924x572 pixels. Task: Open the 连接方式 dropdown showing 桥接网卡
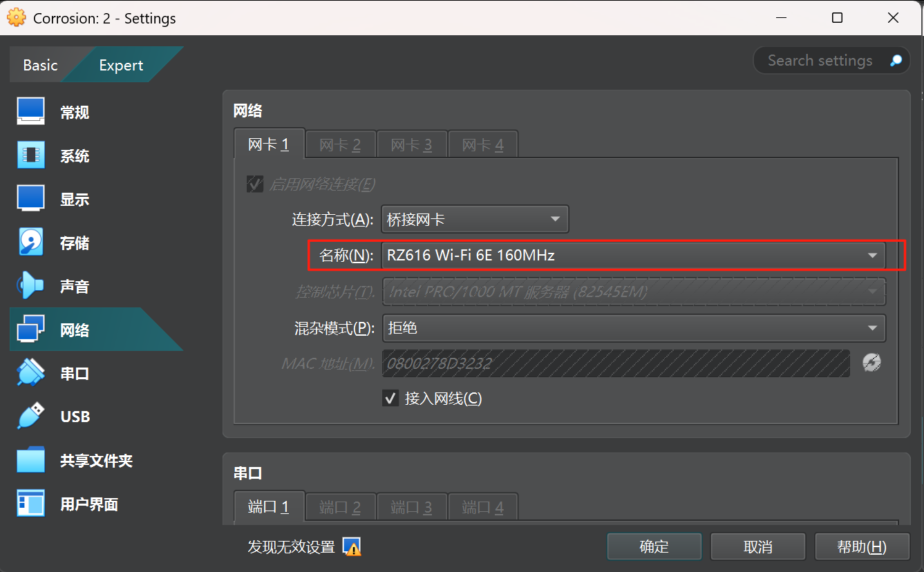(x=475, y=220)
